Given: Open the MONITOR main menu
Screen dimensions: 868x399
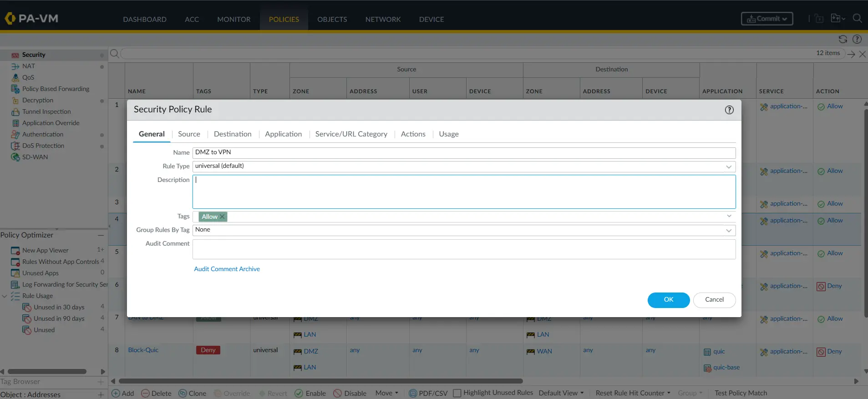Looking at the screenshot, I should coord(234,20).
